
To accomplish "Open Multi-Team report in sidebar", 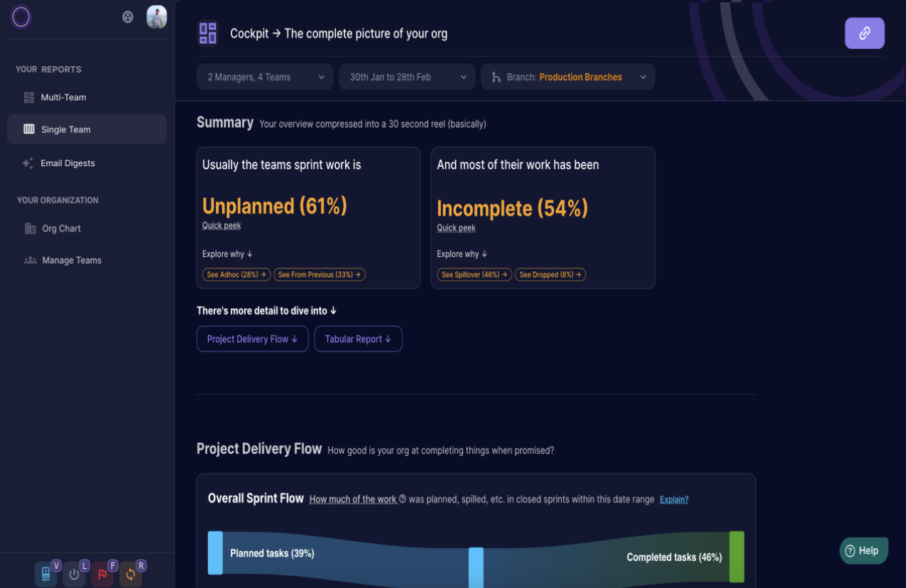I will tap(63, 97).
